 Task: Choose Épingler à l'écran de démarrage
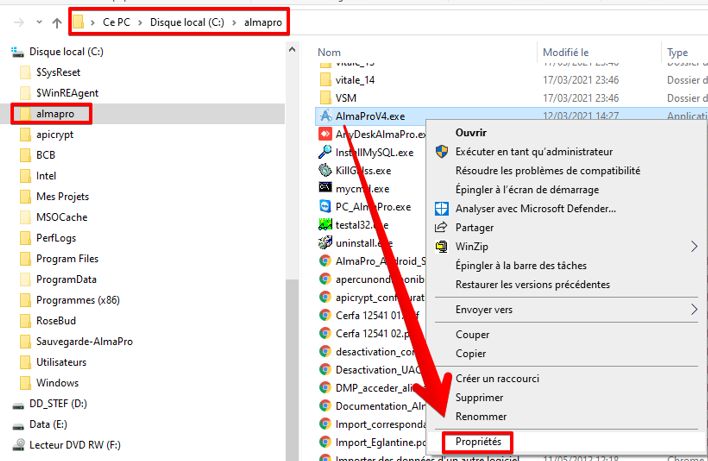pyautogui.click(x=527, y=190)
